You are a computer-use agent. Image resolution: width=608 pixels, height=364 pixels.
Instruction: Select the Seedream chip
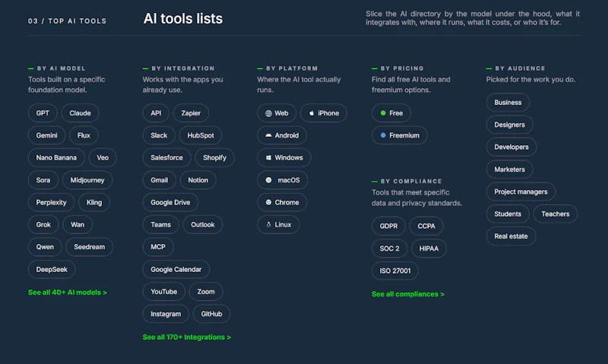[90, 247]
